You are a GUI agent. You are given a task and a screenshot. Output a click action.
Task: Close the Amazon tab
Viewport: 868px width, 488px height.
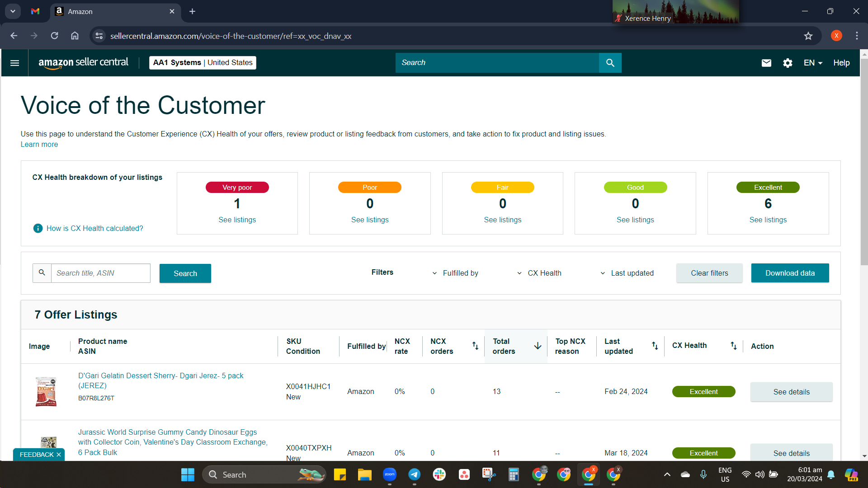(x=172, y=11)
